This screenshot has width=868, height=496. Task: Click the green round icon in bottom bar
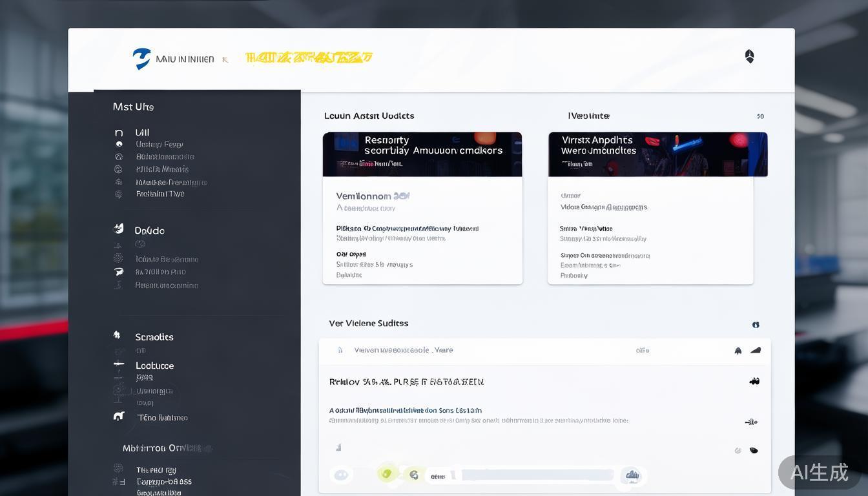pos(387,473)
